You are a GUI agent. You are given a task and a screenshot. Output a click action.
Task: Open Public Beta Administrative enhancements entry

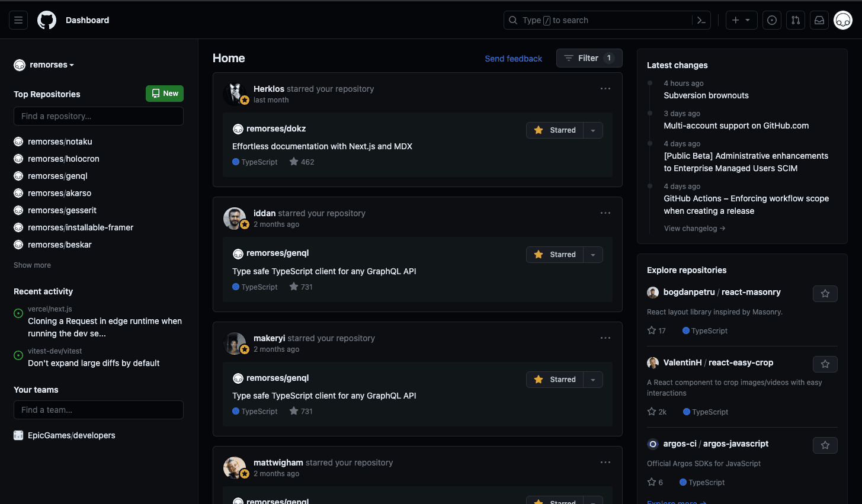click(746, 162)
